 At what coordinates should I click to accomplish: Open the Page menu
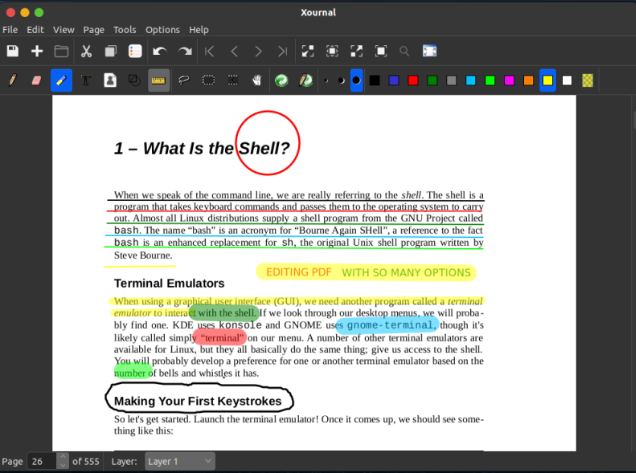point(94,30)
